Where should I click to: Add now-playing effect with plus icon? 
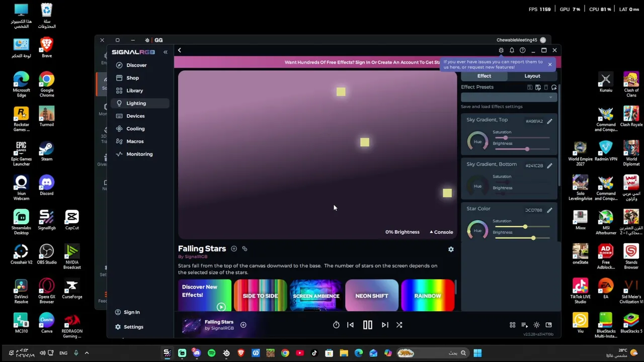point(243,325)
